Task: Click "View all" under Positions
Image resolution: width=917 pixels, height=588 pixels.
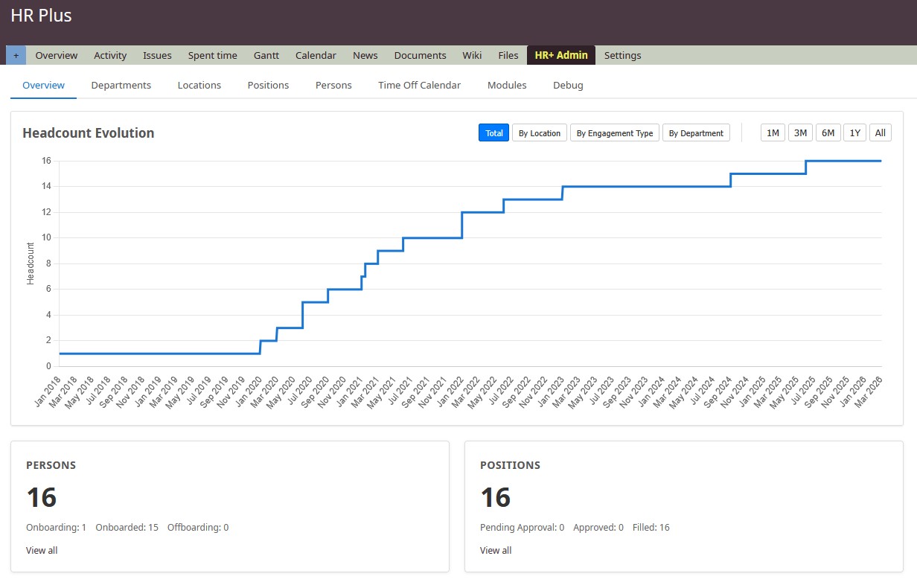Action: point(496,550)
